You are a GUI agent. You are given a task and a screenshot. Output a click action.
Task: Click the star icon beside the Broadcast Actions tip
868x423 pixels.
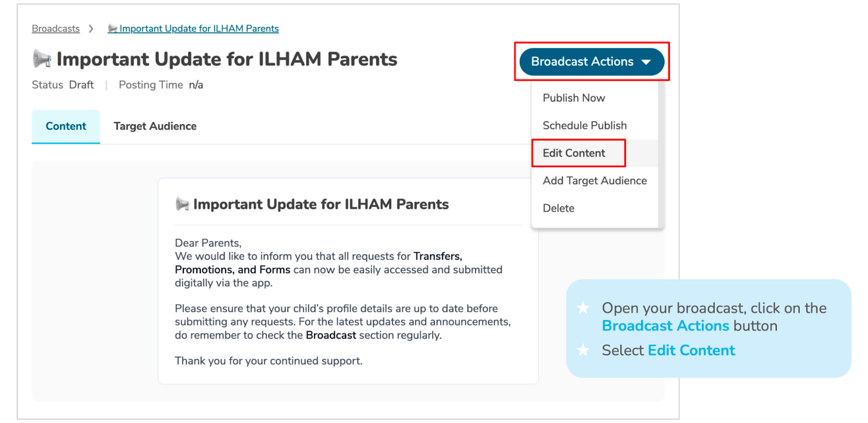pos(583,308)
